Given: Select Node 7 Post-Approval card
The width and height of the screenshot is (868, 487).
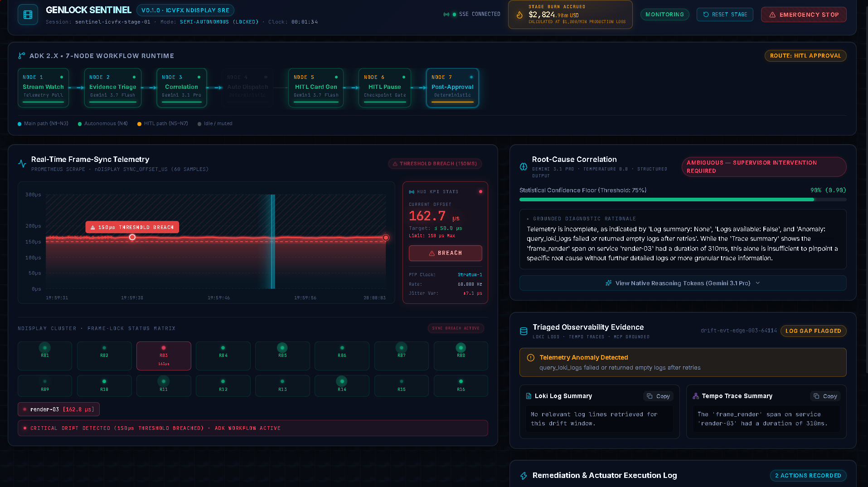Looking at the screenshot, I should pyautogui.click(x=452, y=88).
